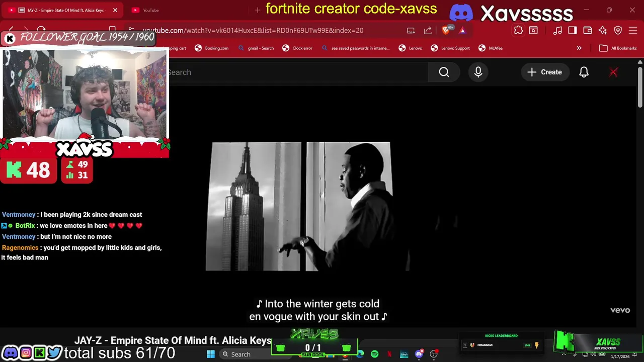Open Microsoft Edge from the taskbar
The image size is (644, 362).
pos(360,354)
